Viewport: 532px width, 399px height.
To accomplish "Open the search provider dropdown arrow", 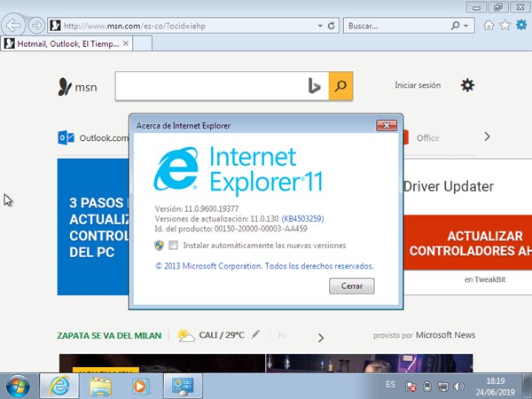I will click(x=466, y=26).
